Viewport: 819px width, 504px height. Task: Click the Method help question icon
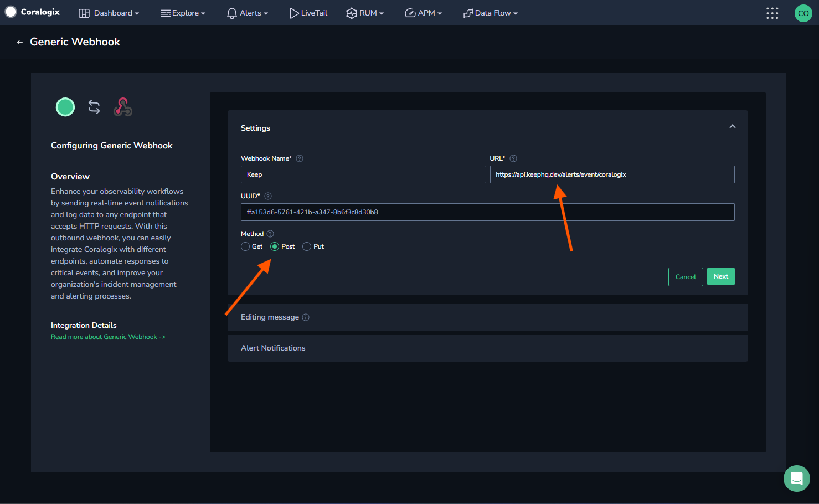[x=270, y=234]
